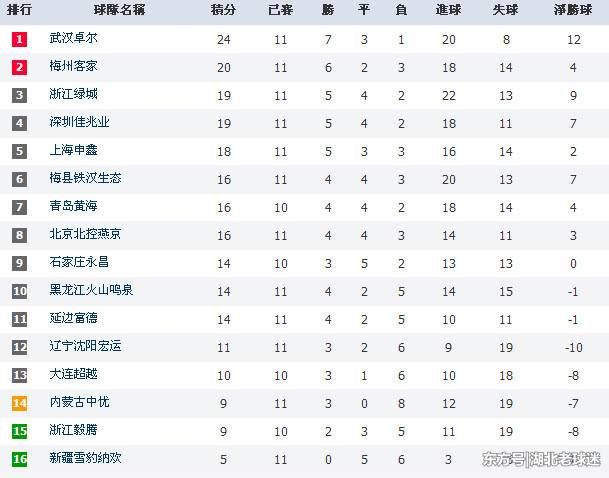The image size is (609, 478).
Task: Open the 武汉卓尔 team link
Action: tap(73, 38)
